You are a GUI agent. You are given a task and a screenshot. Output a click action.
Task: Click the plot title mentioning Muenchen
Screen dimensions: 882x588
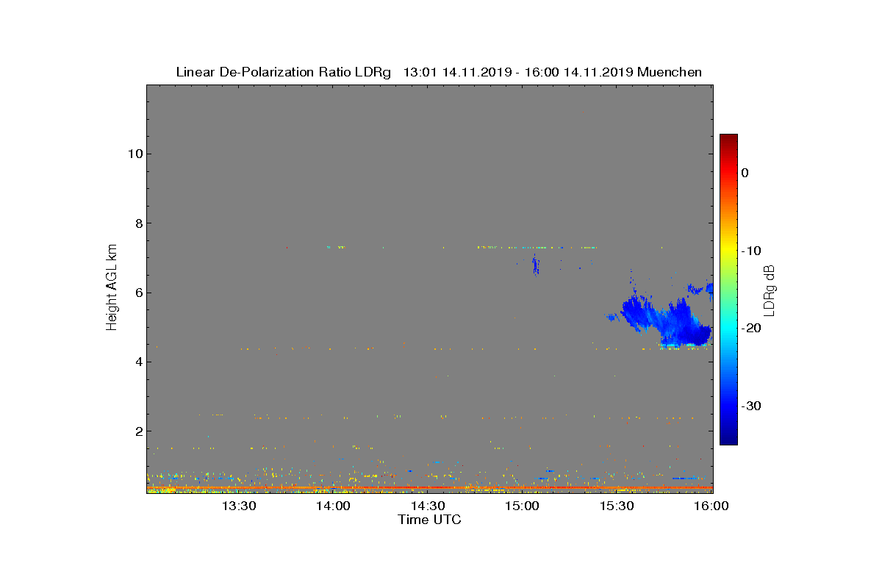[439, 72]
